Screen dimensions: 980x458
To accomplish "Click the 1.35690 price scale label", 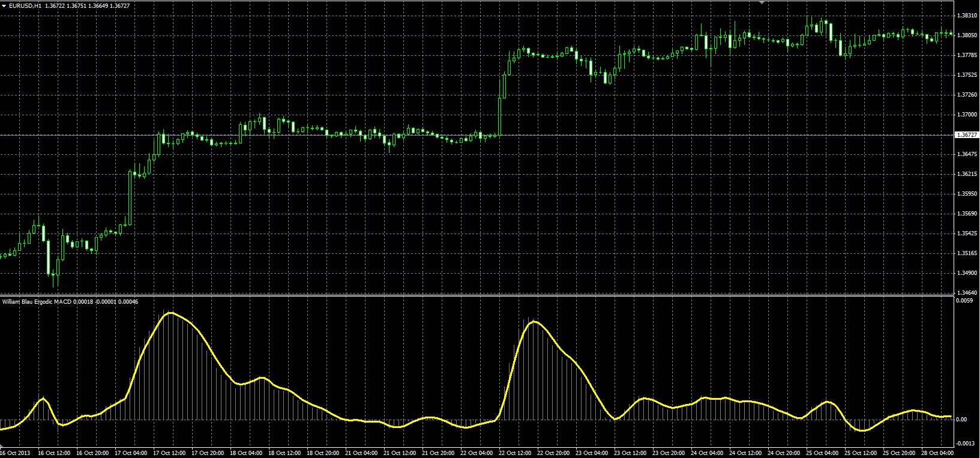I will [x=967, y=214].
